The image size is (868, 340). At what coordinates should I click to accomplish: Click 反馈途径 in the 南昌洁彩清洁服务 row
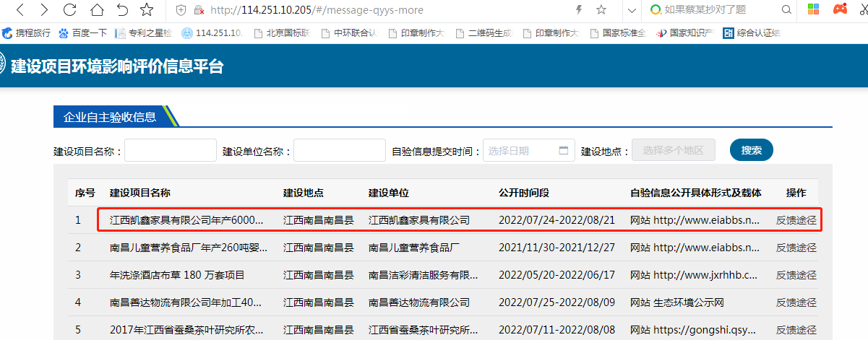tap(796, 275)
